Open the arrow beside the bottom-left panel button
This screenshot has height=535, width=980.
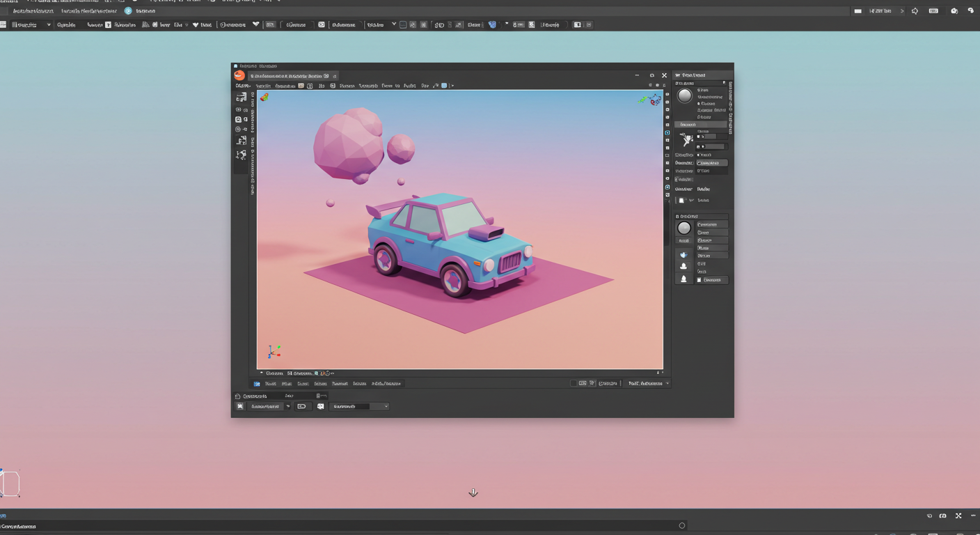288,406
